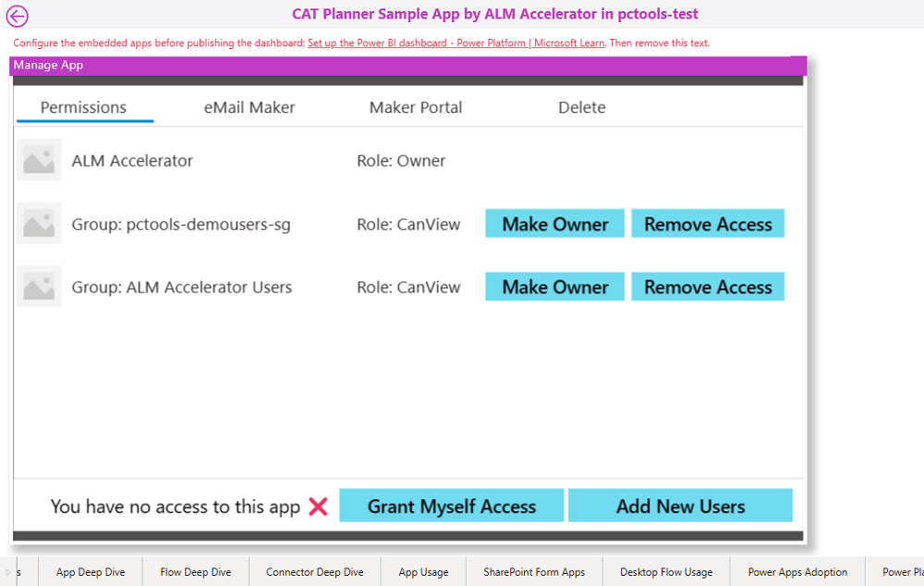This screenshot has height=586, width=924.
Task: Switch to the App Deep Dive page tab
Action: tap(91, 572)
